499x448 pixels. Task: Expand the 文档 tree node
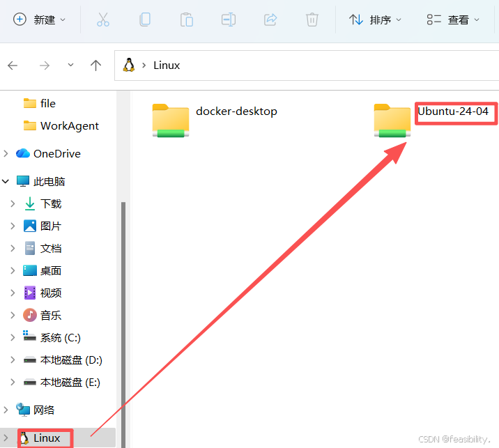coord(13,249)
